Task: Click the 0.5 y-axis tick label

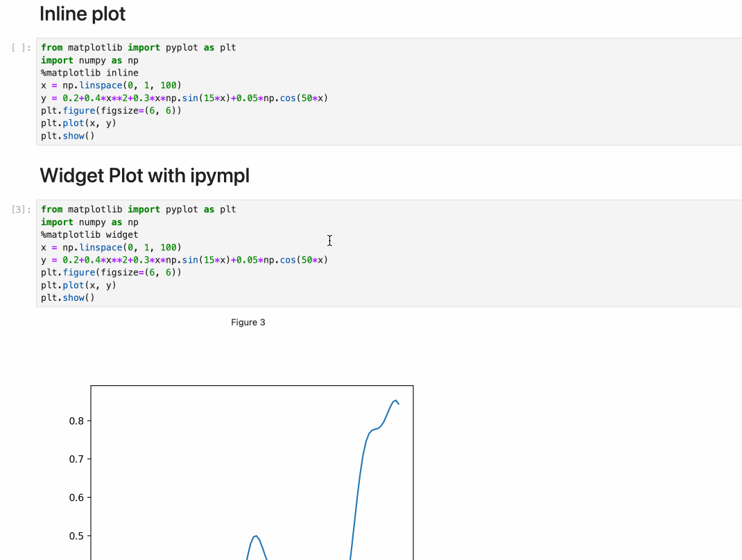Action: 76,536
